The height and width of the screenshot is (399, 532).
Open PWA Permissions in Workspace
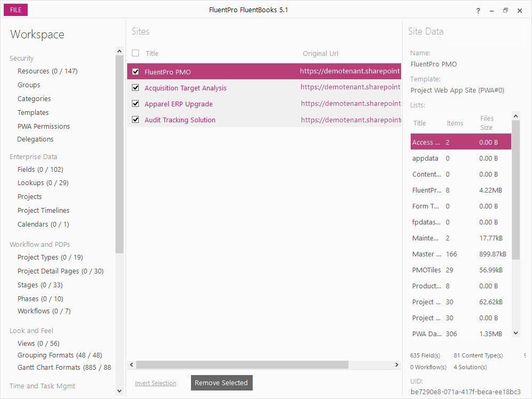[44, 126]
